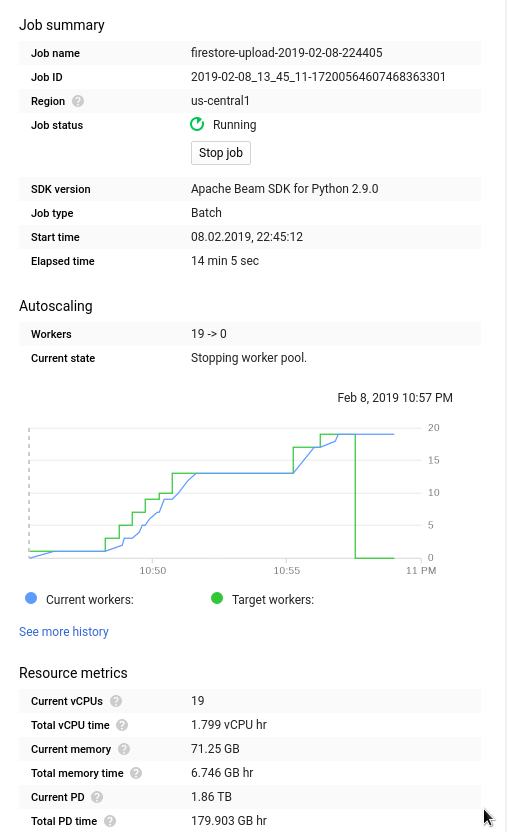The width and height of the screenshot is (507, 832).
Task: Click the elapsed time 14 min 5 sec
Action: [225, 261]
